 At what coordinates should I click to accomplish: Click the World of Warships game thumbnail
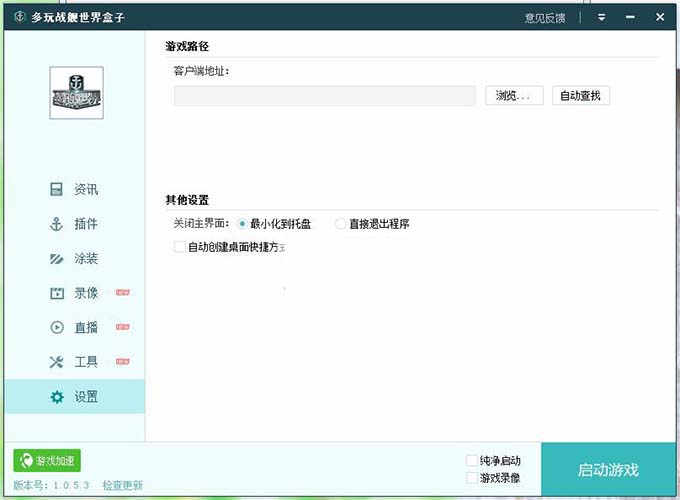(x=76, y=92)
